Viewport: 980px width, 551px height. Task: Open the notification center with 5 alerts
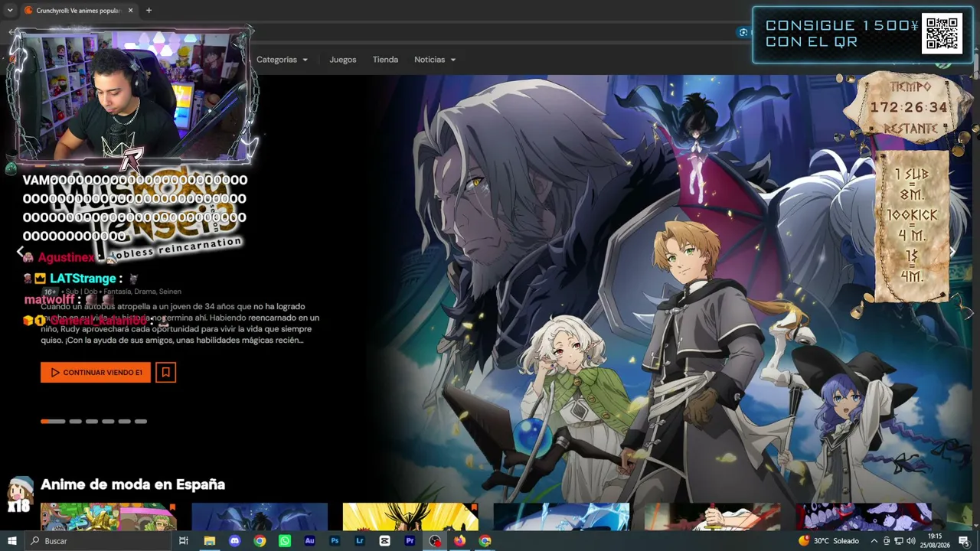(x=964, y=541)
